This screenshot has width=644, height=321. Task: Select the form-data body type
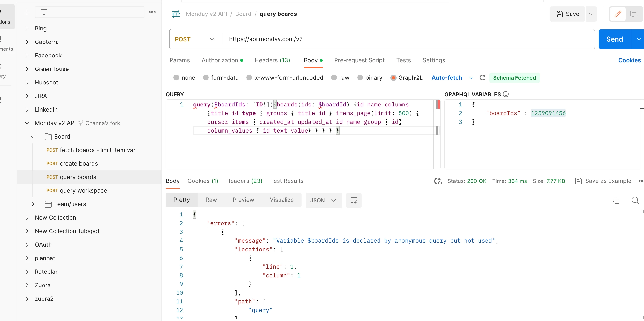click(206, 78)
